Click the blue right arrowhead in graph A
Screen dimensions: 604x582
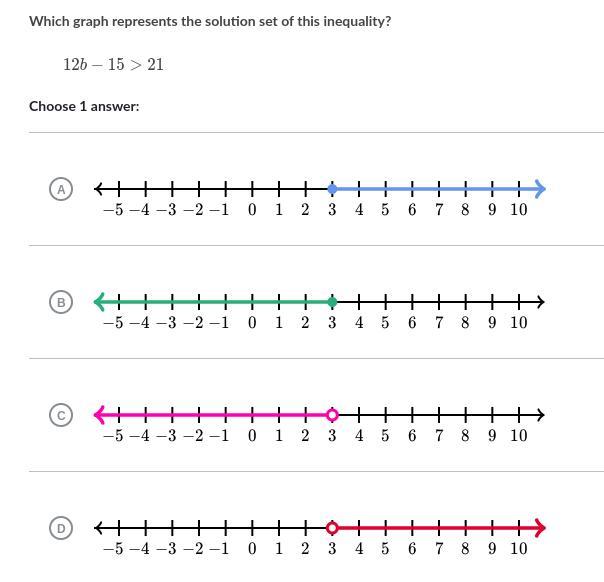pos(540,189)
